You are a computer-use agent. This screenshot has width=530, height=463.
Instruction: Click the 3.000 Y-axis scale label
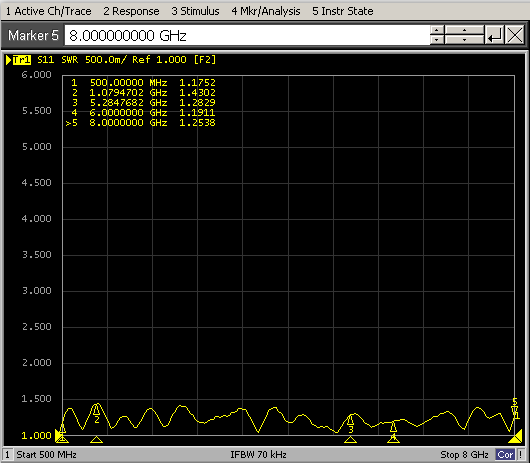click(x=37, y=291)
